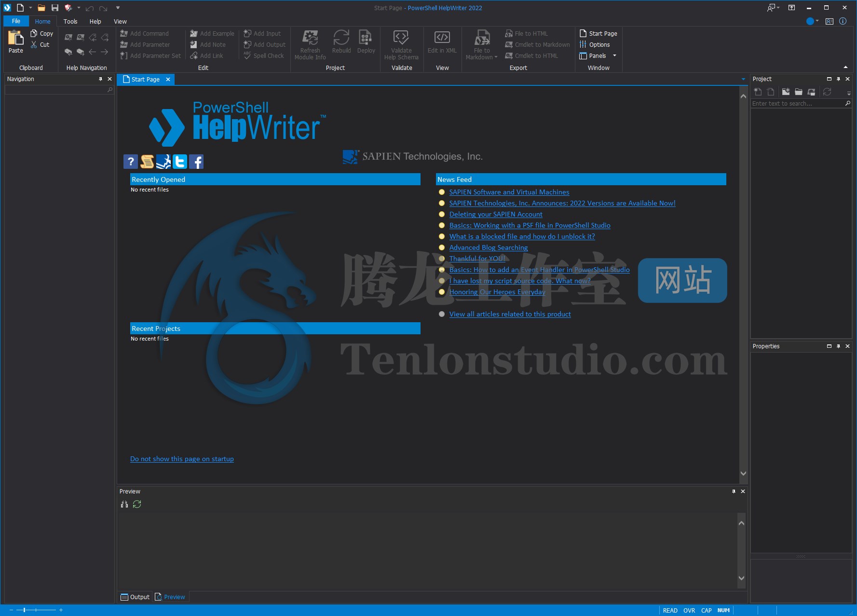Click the Refresh Module Info button

click(x=310, y=45)
